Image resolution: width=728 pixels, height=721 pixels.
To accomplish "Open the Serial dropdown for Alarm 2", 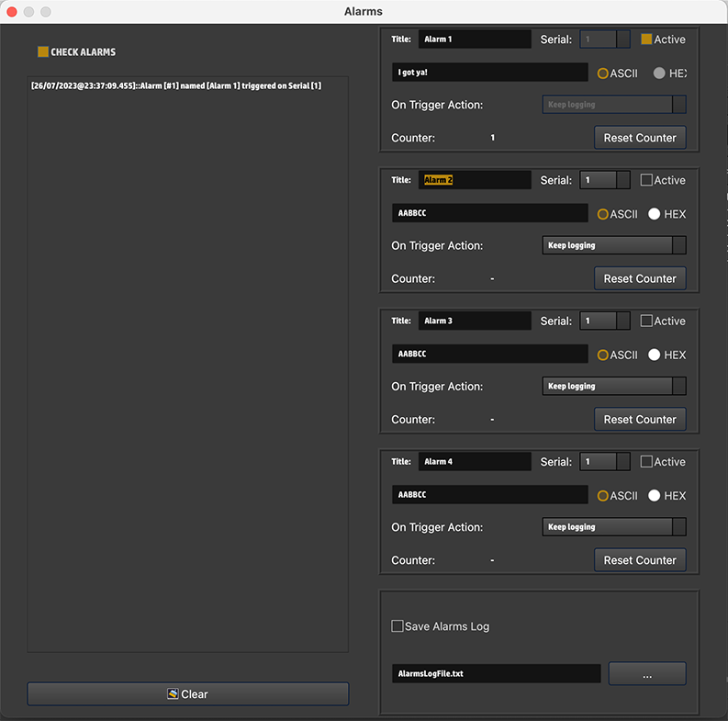I will tap(605, 180).
